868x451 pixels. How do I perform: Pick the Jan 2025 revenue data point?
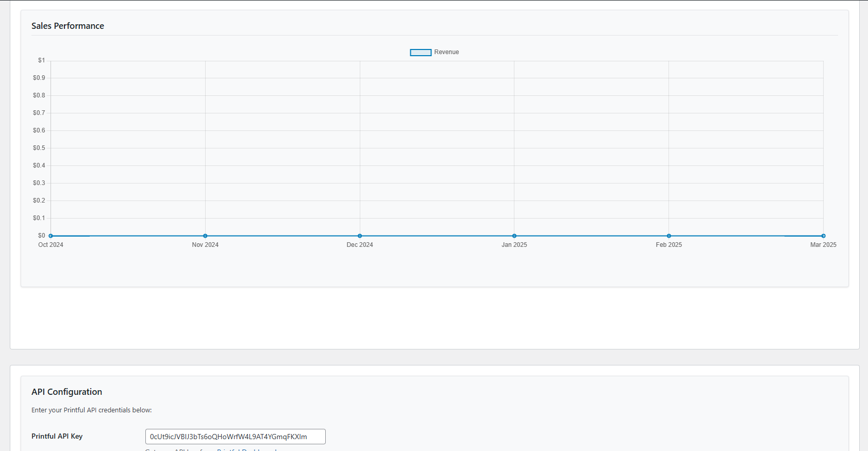tap(514, 236)
